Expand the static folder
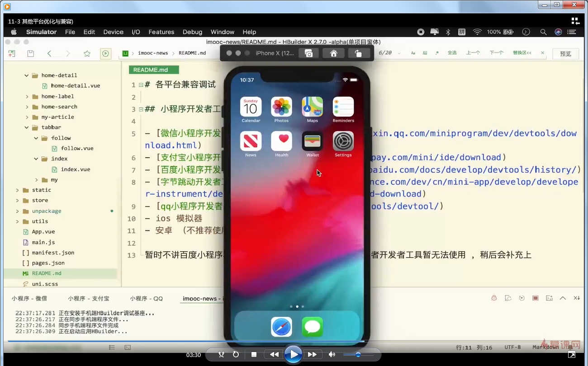The height and width of the screenshot is (366, 588). [17, 190]
